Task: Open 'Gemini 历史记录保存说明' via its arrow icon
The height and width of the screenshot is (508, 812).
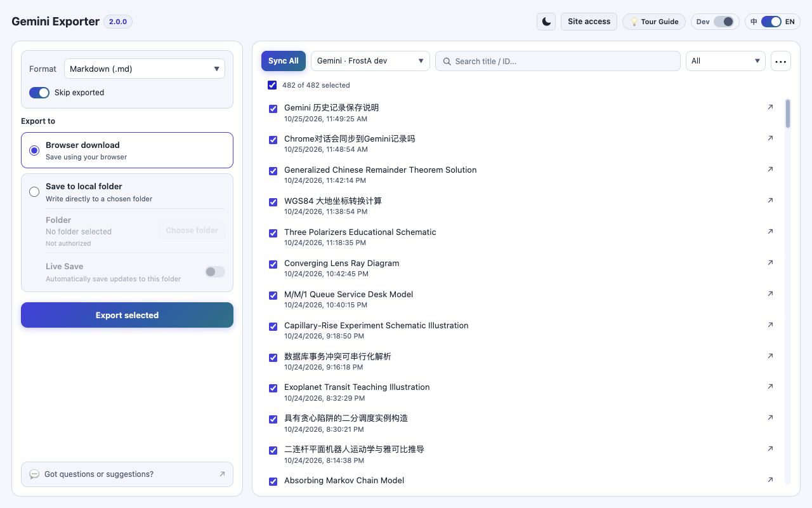Action: tap(770, 107)
